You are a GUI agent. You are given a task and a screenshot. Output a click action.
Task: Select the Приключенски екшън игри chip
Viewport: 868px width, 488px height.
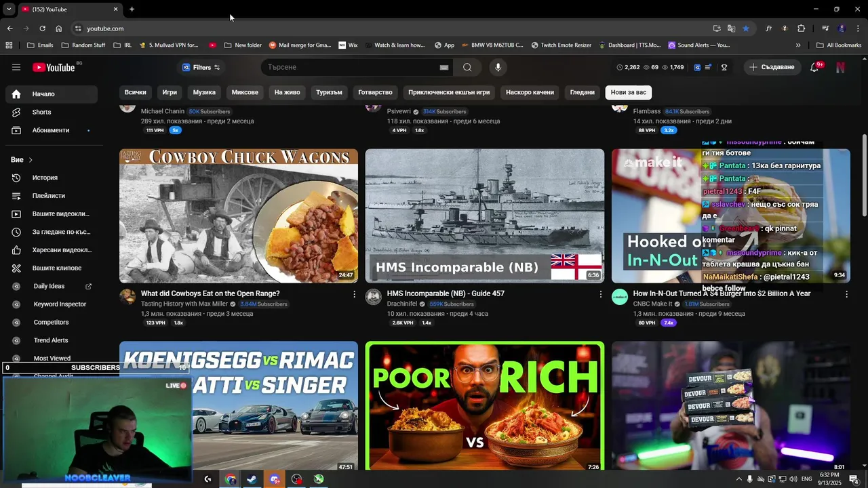pyautogui.click(x=449, y=92)
